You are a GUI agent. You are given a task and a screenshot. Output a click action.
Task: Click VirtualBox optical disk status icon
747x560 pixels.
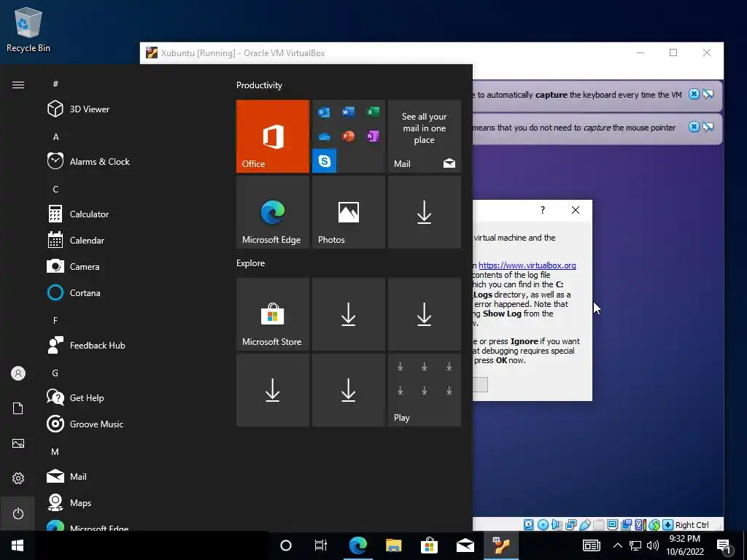[x=543, y=525]
